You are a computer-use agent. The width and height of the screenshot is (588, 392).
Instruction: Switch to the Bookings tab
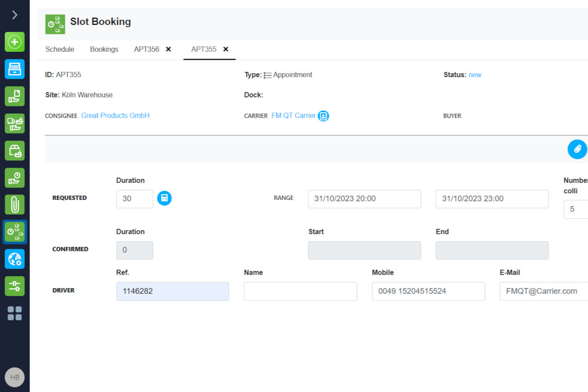pos(104,49)
